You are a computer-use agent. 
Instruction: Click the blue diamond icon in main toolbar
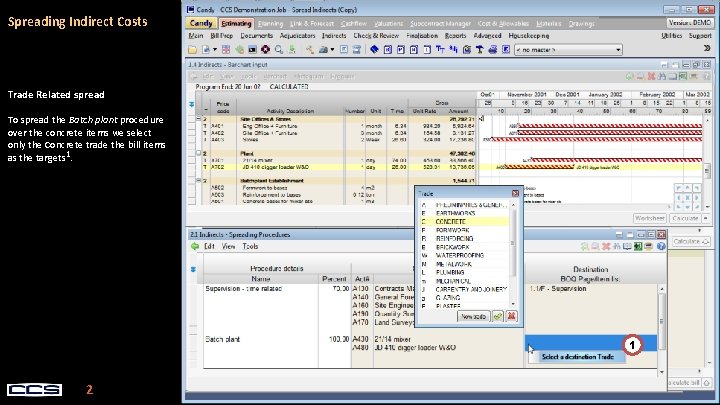click(x=374, y=50)
